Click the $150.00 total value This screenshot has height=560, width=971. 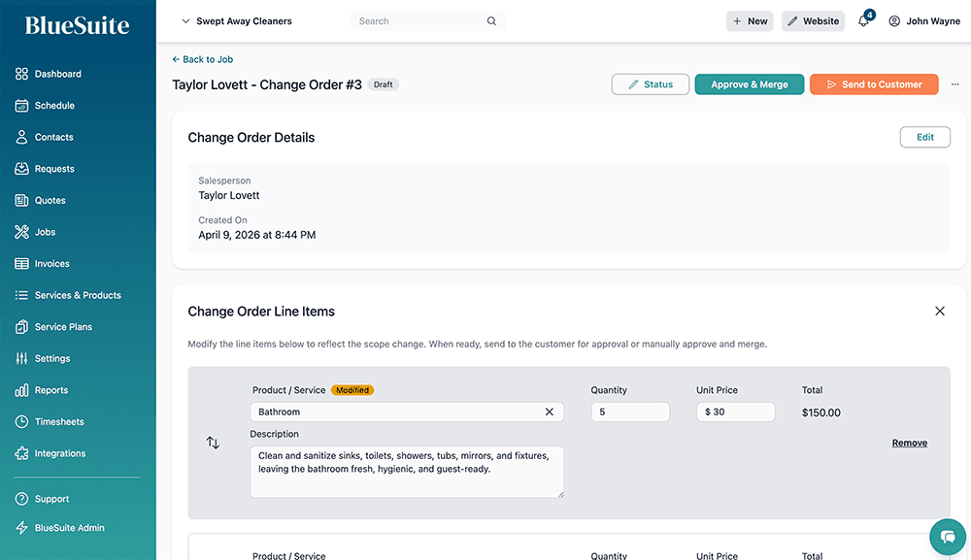pyautogui.click(x=821, y=412)
